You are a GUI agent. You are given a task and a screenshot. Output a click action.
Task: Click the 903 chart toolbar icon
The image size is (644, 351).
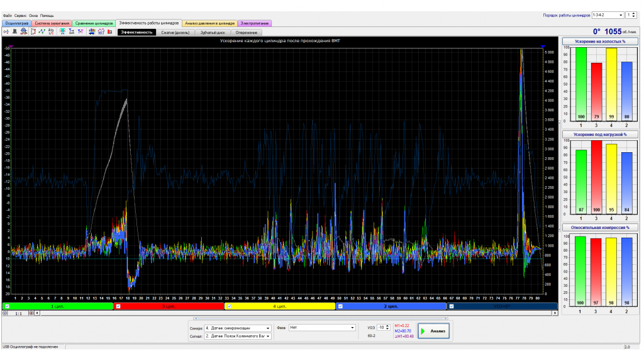[x=101, y=31]
